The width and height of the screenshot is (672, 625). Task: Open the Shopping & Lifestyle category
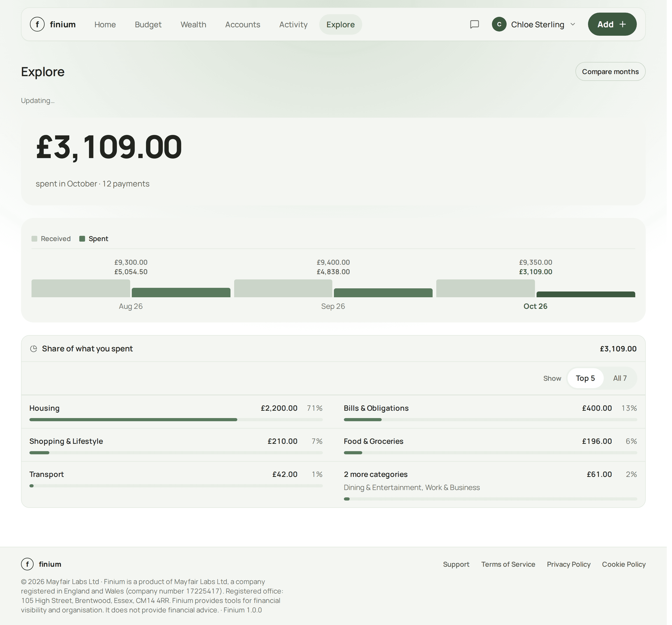[x=176, y=445]
